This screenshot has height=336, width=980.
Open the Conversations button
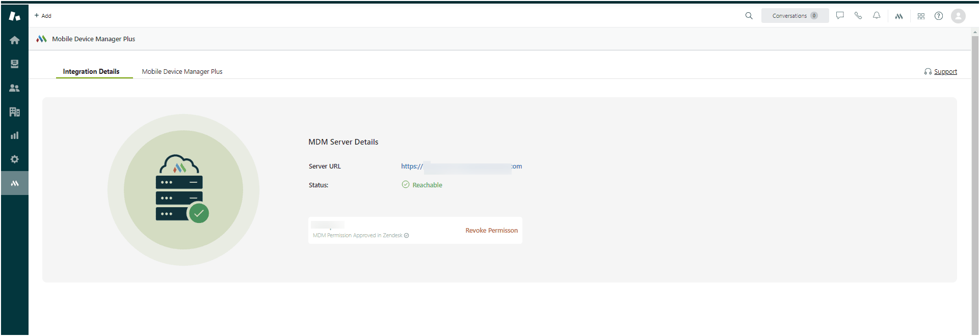[x=795, y=16]
